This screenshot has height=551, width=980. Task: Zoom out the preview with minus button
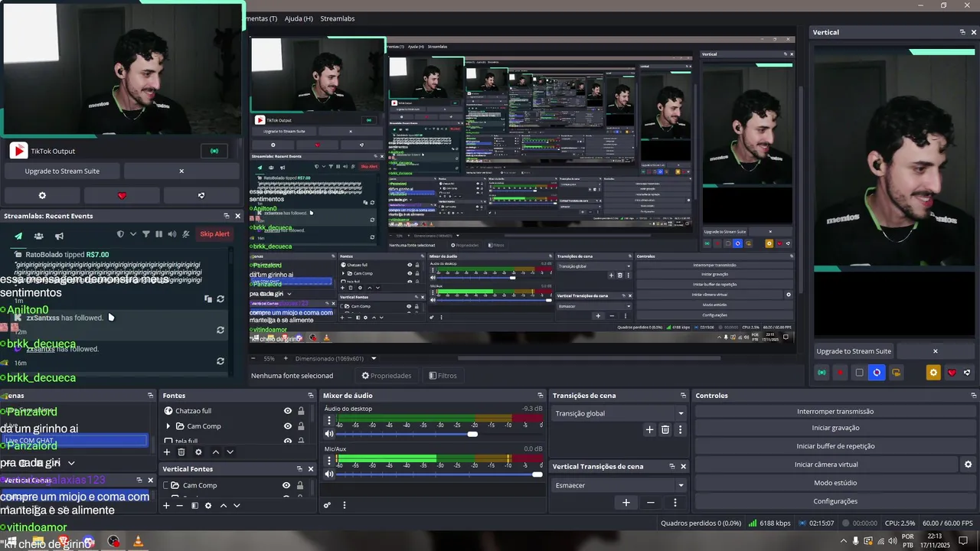point(253,358)
